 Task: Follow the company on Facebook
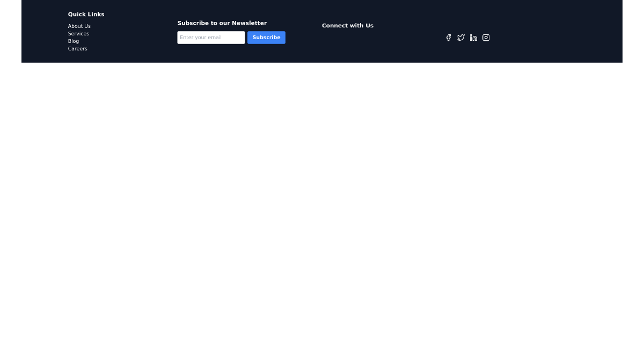point(449,38)
